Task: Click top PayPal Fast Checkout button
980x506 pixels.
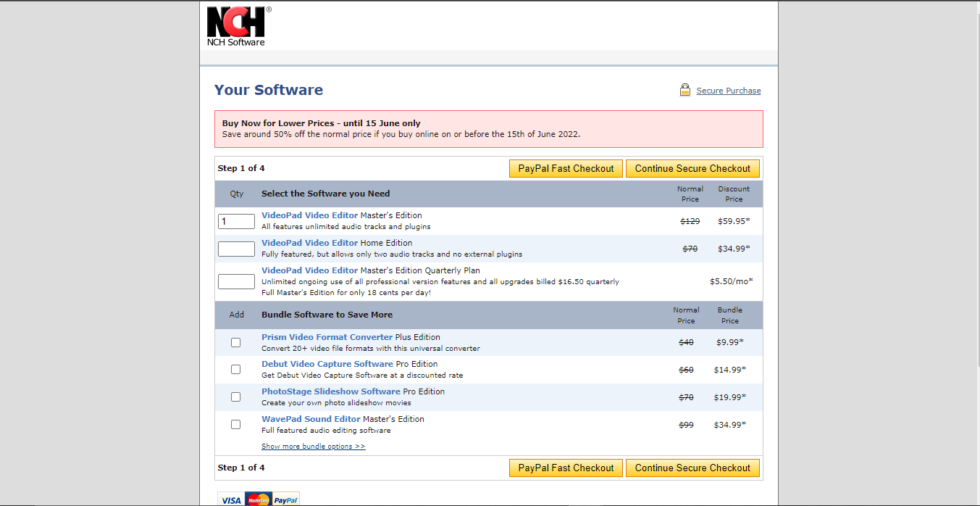Action: pos(566,168)
